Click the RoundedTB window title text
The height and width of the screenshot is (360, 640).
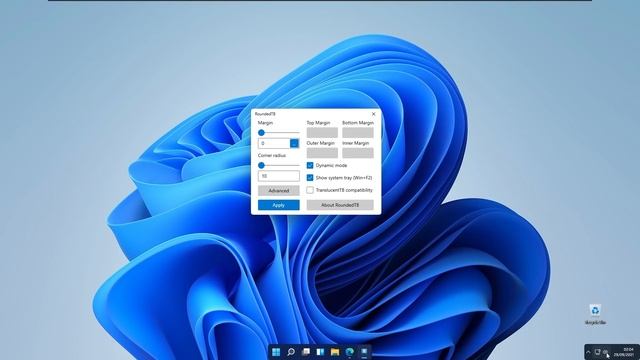pyautogui.click(x=265, y=114)
